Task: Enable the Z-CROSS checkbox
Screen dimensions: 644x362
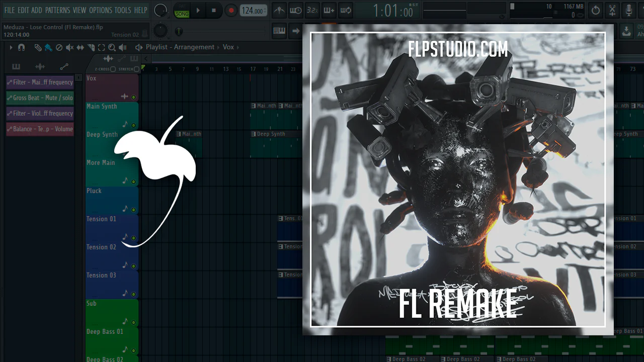Action: [x=113, y=69]
